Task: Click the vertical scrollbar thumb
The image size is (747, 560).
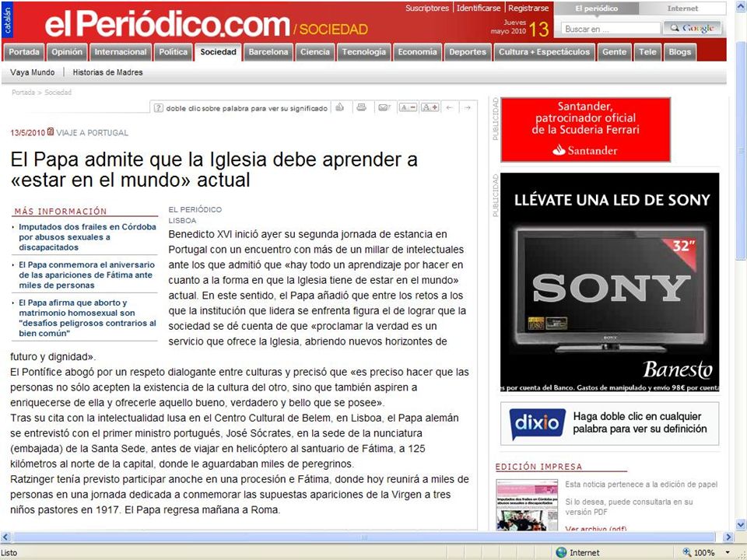Action: pos(741,150)
